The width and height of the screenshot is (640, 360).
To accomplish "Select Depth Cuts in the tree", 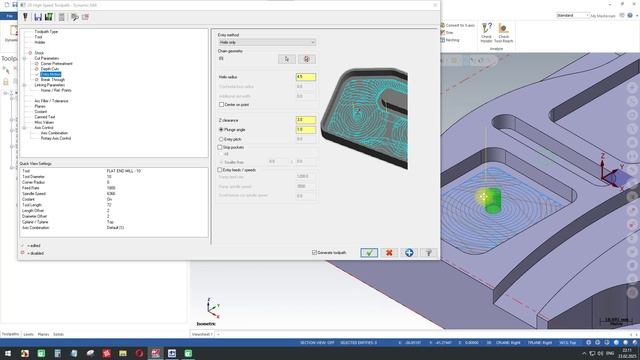I will [x=49, y=69].
